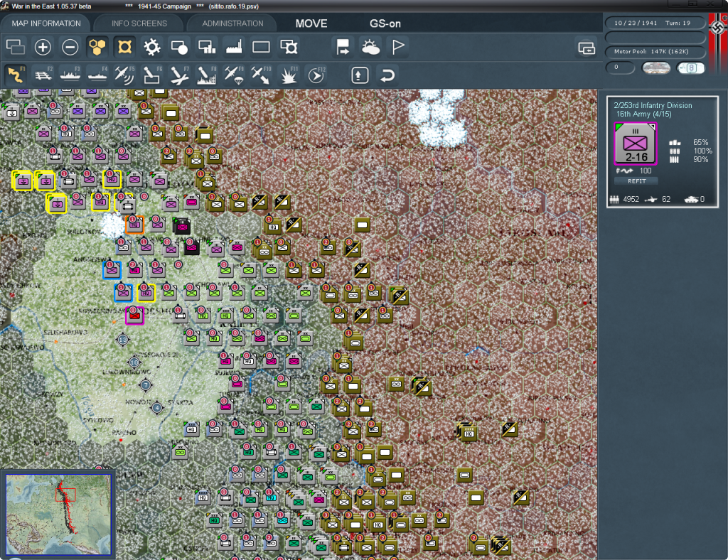The image size is (728, 560).
Task: Toggle the rectangle-with-circle unit overlay icon
Action: click(x=179, y=47)
